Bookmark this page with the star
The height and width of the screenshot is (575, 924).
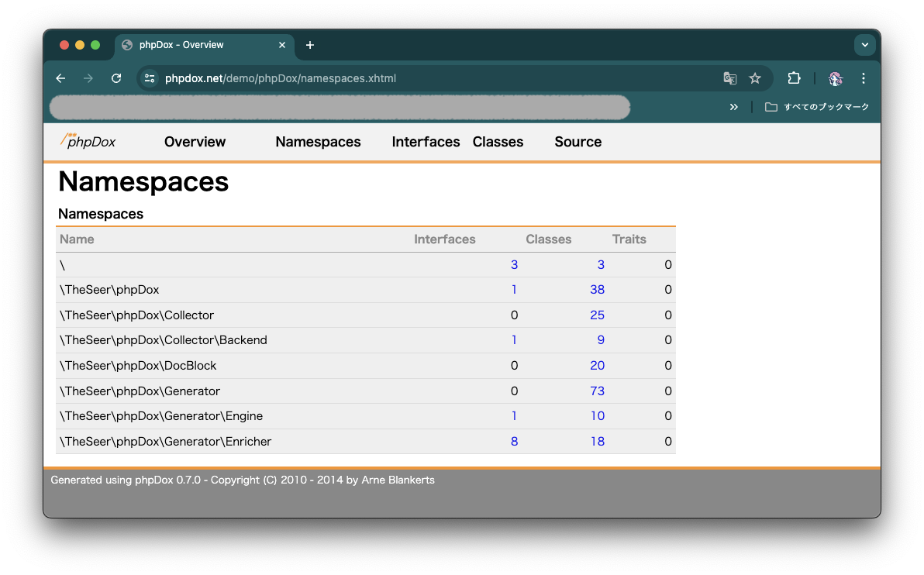point(755,78)
